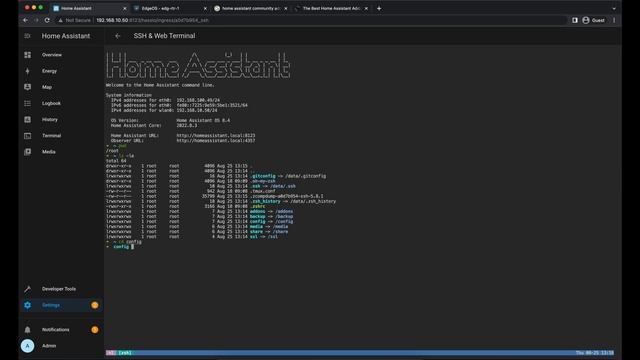This screenshot has width=640, height=360.
Task: Open the Terminal sidebar icon
Action: (27, 136)
